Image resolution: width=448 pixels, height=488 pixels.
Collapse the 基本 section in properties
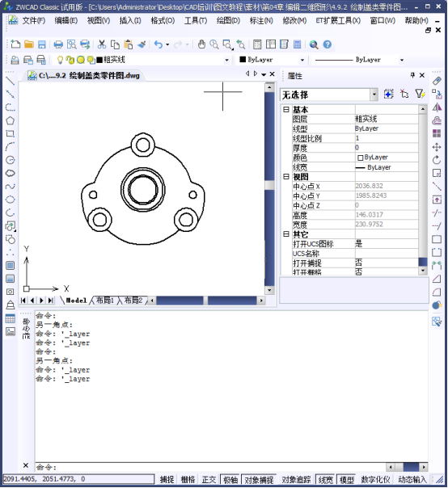pos(286,109)
